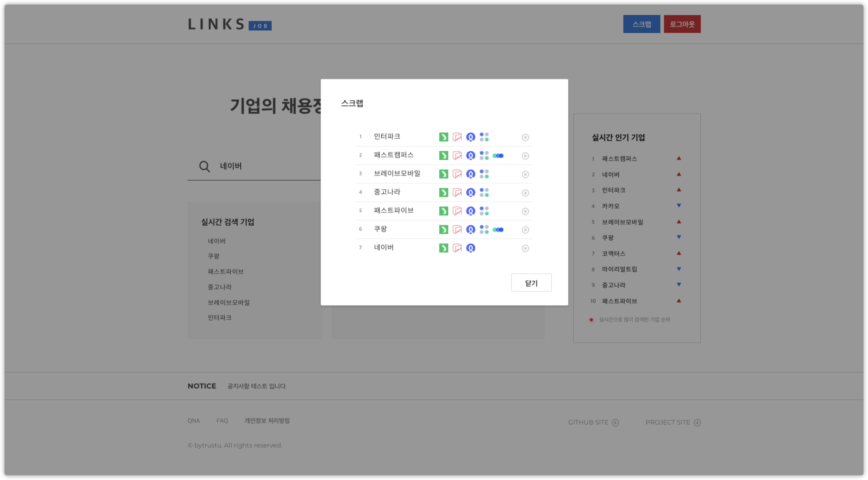Remove 브레이브모바일 from scrap list
This screenshot has width=868, height=480.
[525, 174]
